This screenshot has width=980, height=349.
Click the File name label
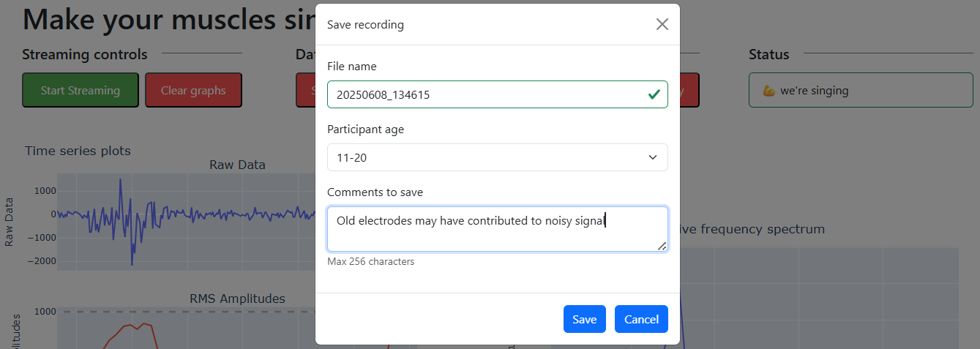point(351,67)
